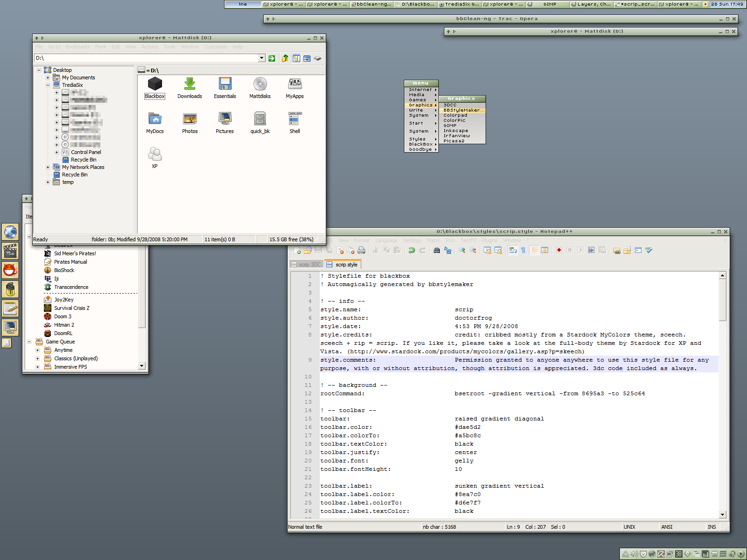Screen dimensions: 747x560
Task: Select Recycle Bin under Control Panel
Action: coord(79,160)
